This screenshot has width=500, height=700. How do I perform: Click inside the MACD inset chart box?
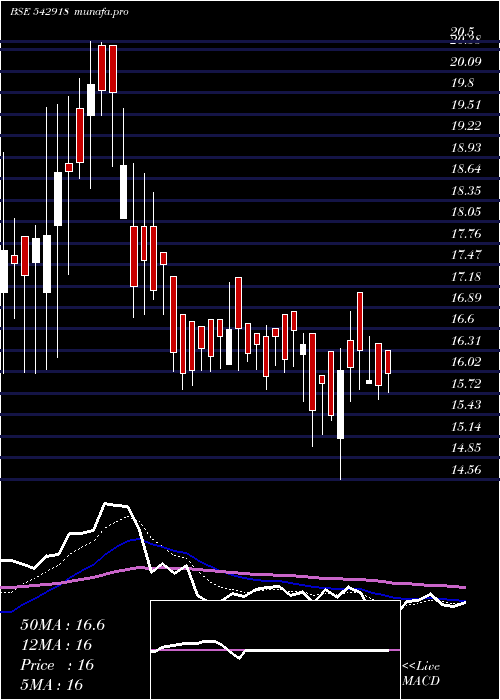275,650
